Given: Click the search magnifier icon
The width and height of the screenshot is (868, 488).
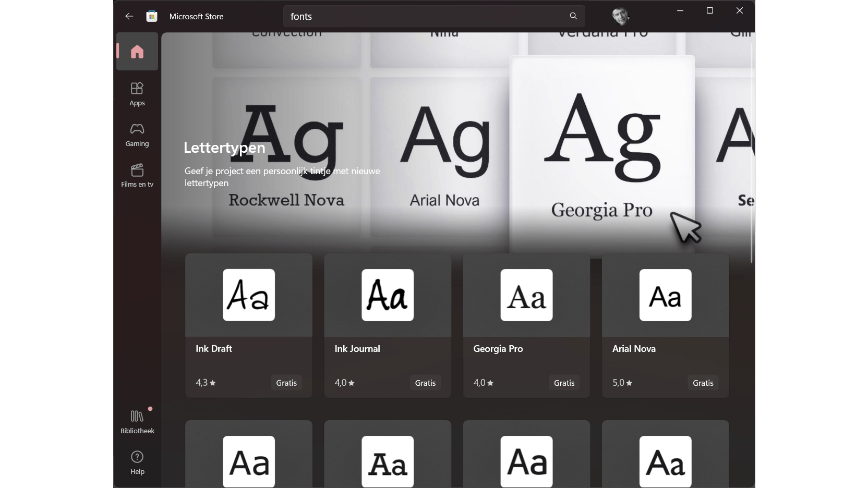Looking at the screenshot, I should click(x=572, y=16).
